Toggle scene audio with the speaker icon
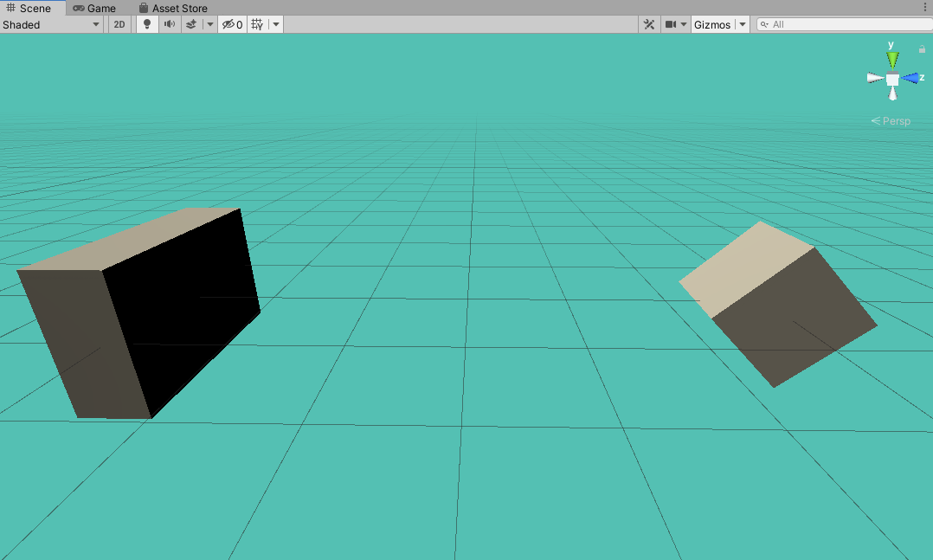This screenshot has width=933, height=560. [x=170, y=24]
